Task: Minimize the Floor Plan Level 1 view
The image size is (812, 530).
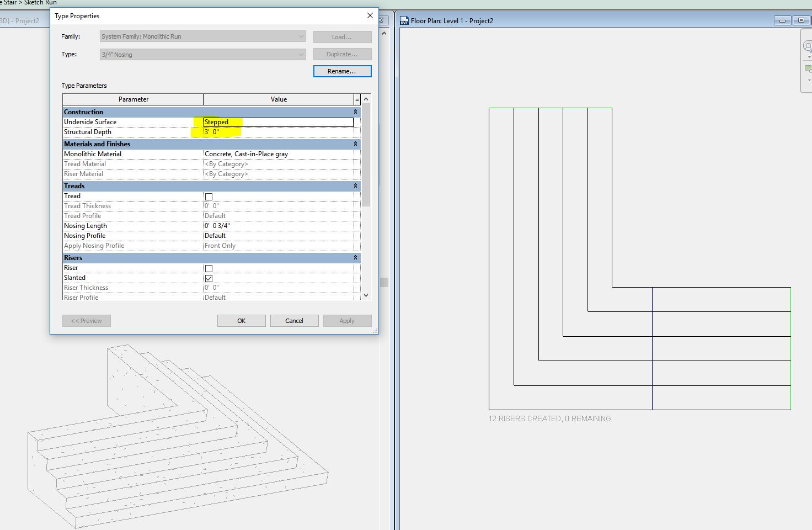Action: point(782,21)
